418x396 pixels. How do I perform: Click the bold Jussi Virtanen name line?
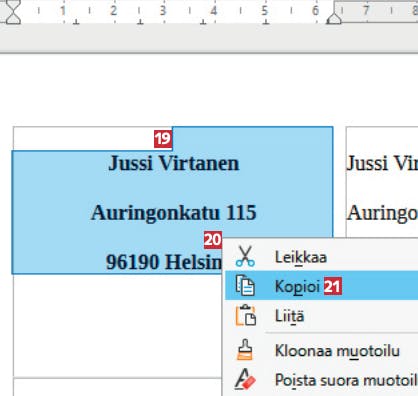click(x=174, y=163)
